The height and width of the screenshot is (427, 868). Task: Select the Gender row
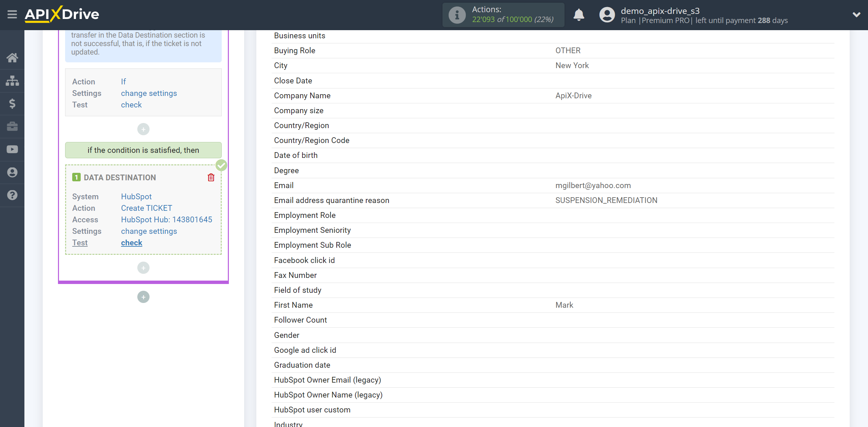click(553, 335)
